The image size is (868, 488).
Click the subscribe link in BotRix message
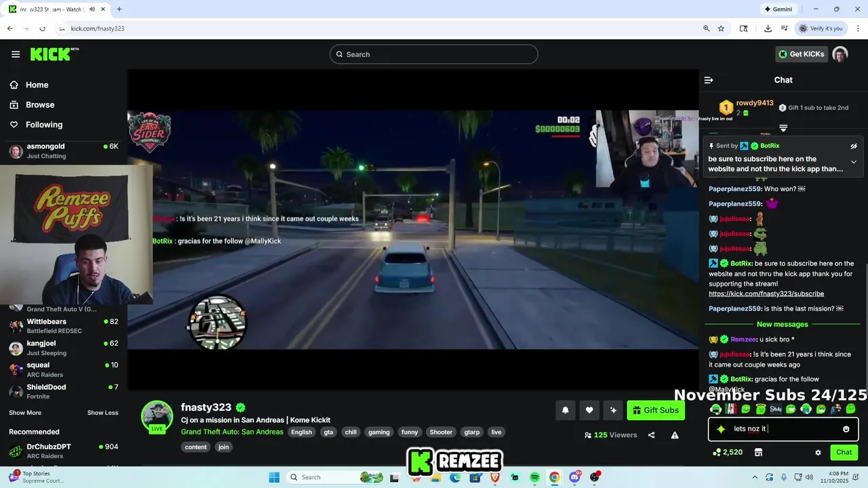point(766,294)
